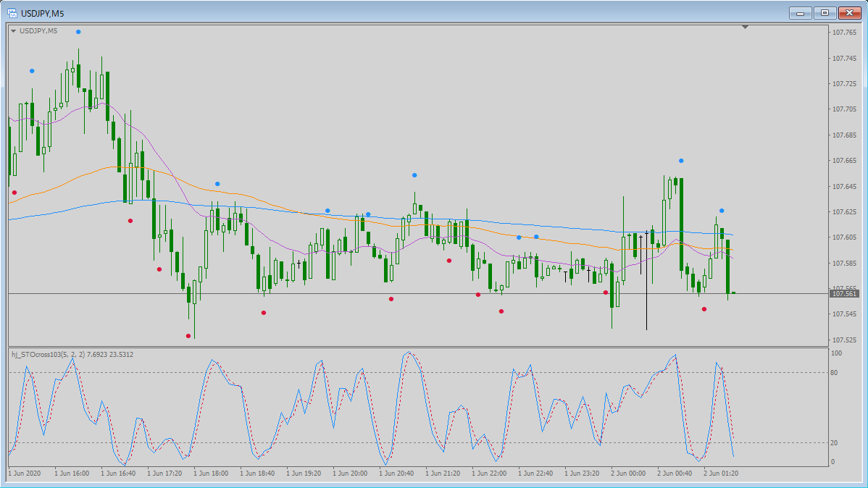Viewport: 868px width, 488px height.
Task: Minimize the USDJPY chart window
Action: pyautogui.click(x=801, y=13)
